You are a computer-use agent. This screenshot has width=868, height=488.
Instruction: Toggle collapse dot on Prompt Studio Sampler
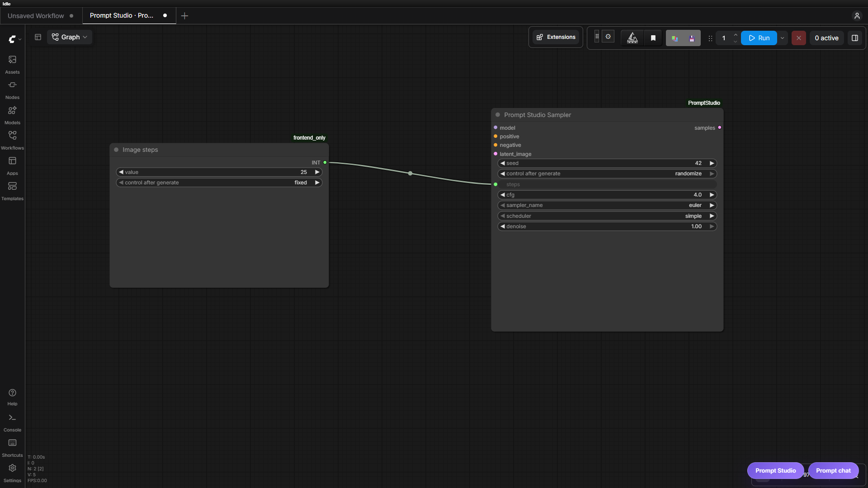[x=498, y=115]
